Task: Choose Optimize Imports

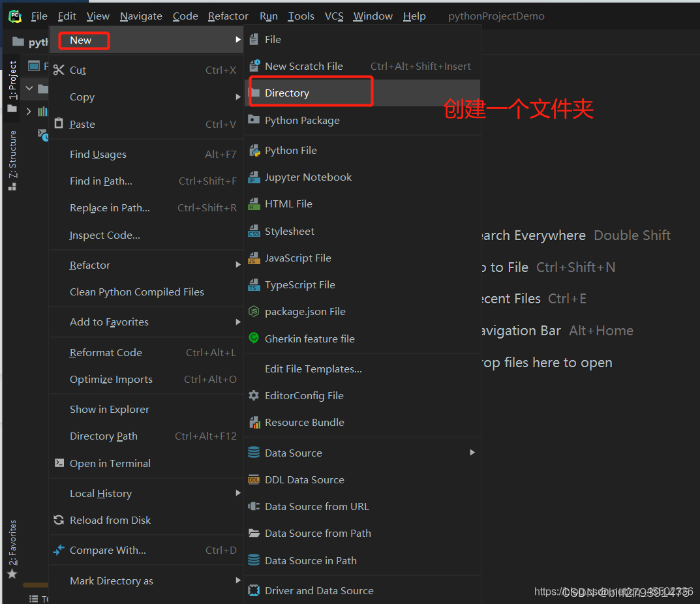Action: (x=147, y=380)
